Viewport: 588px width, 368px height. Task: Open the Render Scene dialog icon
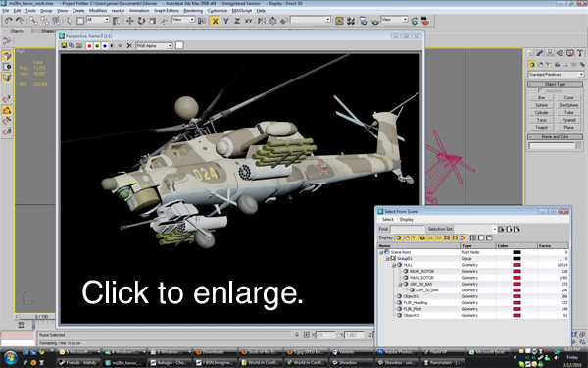364,21
